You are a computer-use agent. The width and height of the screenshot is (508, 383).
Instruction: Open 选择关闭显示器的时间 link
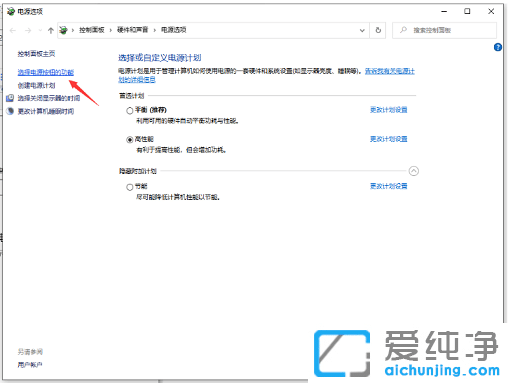[49, 98]
